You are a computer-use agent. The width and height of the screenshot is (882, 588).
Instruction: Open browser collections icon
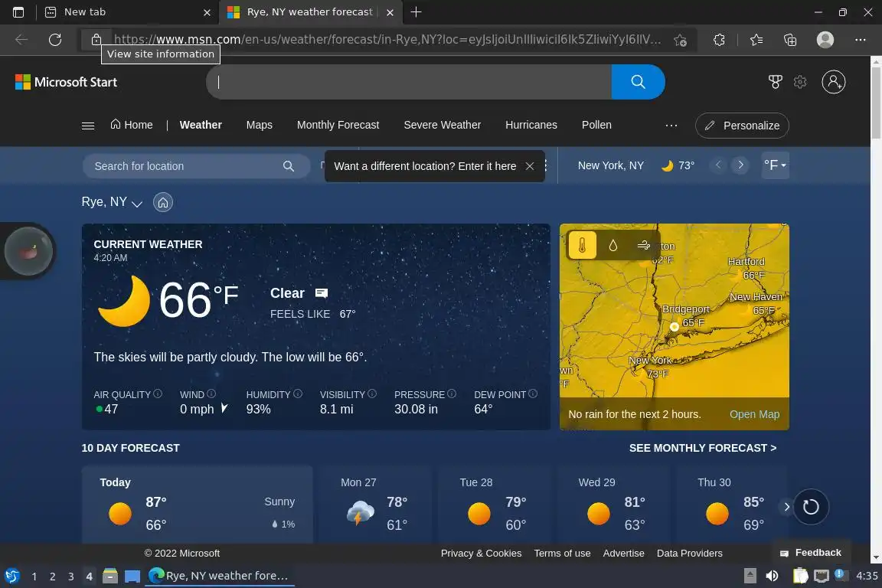[790, 40]
